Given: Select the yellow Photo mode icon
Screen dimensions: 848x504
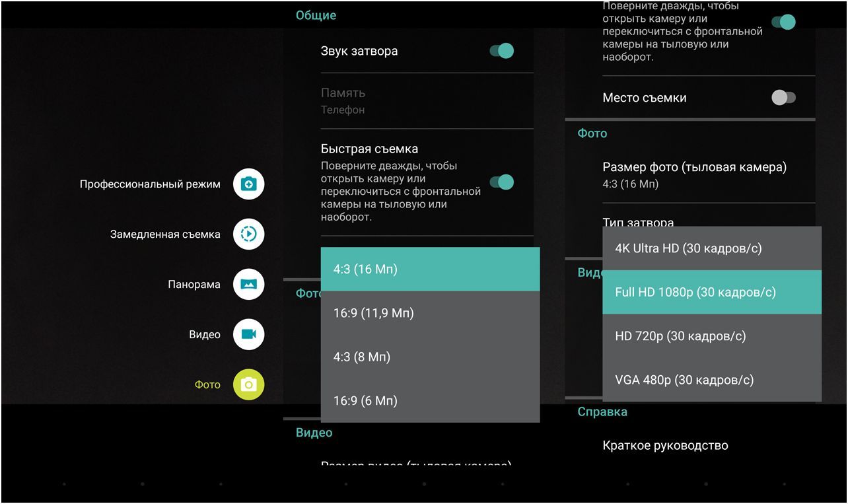Looking at the screenshot, I should (x=248, y=384).
